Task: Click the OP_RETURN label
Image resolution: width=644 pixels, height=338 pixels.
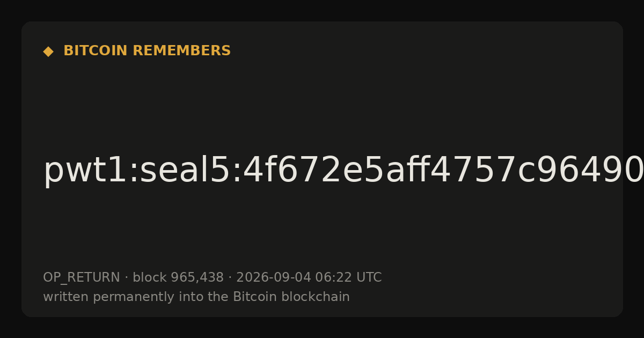Action: click(x=81, y=278)
